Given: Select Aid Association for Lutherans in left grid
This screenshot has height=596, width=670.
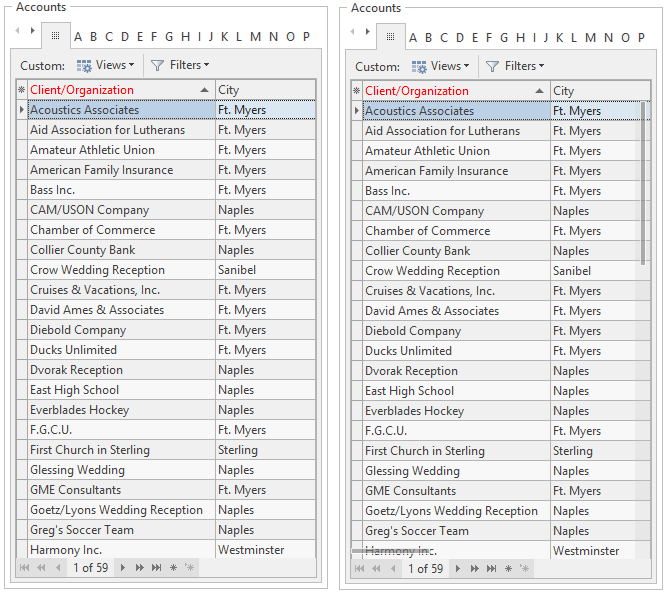Looking at the screenshot, I should pos(166,130).
